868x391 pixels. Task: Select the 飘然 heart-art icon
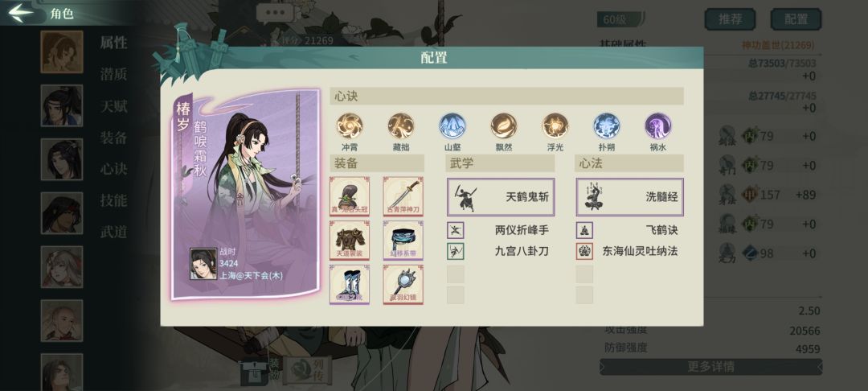pos(504,126)
